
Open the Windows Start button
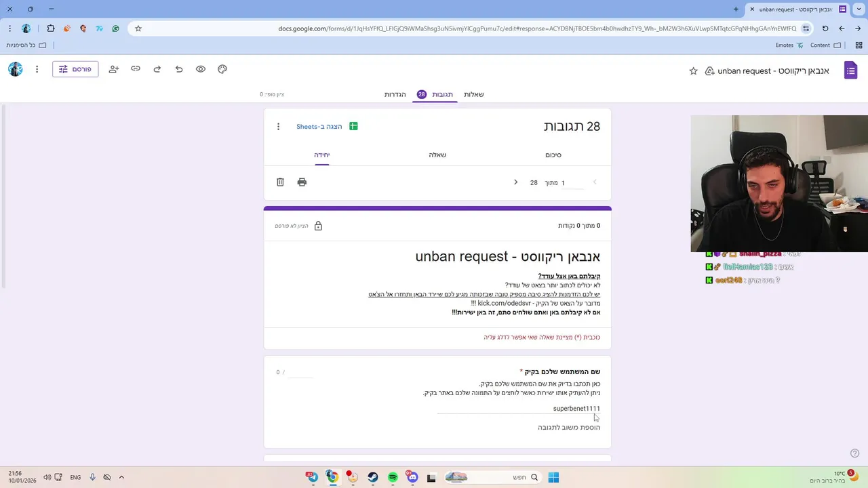pyautogui.click(x=553, y=477)
